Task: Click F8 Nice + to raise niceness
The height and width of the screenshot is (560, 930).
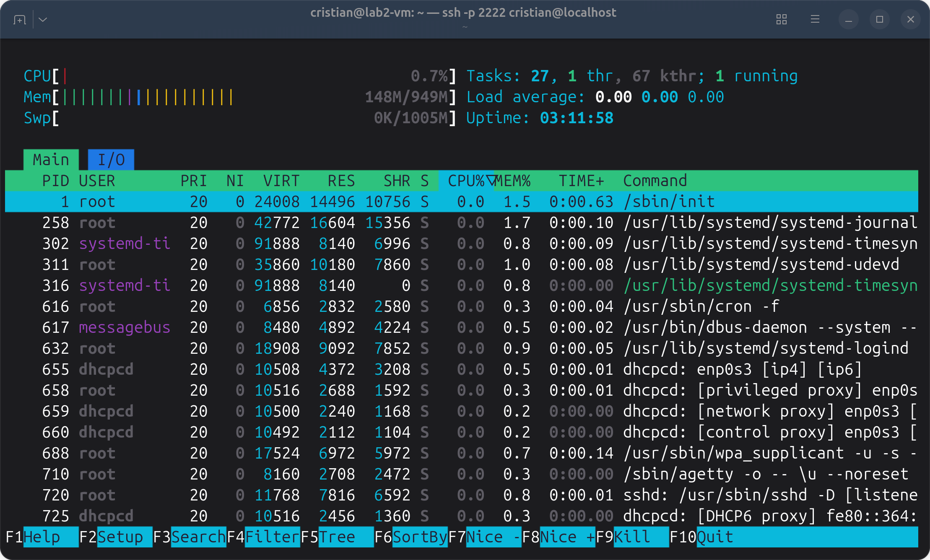Action: [559, 537]
